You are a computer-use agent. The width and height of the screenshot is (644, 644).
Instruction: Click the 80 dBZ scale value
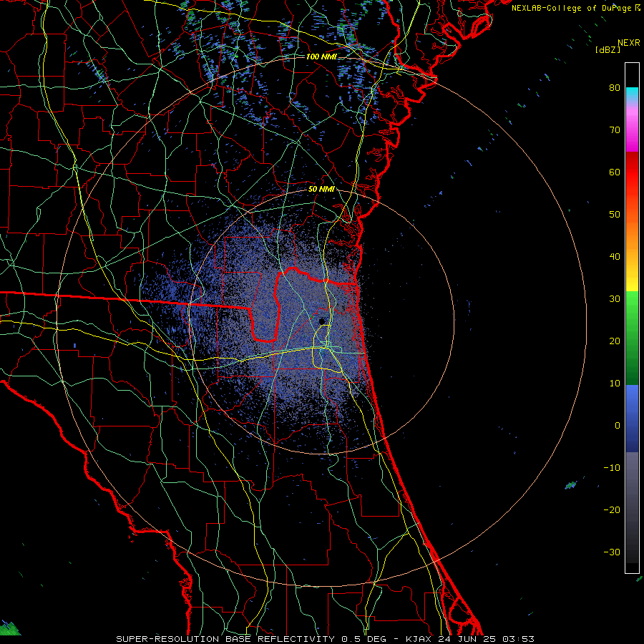615,87
